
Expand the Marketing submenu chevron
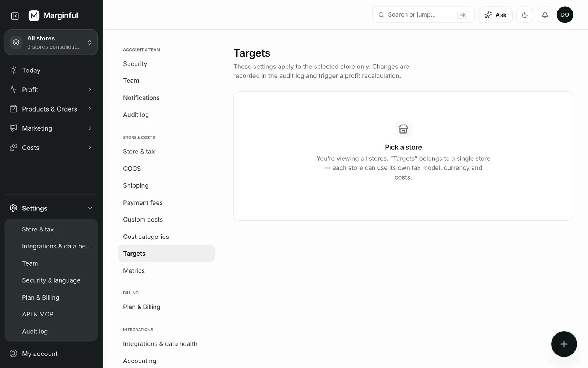coord(90,128)
